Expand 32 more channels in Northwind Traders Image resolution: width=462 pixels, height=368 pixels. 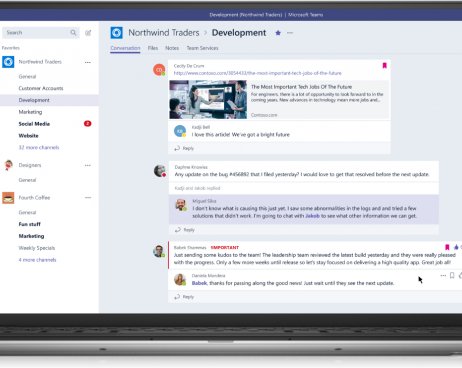tap(39, 147)
